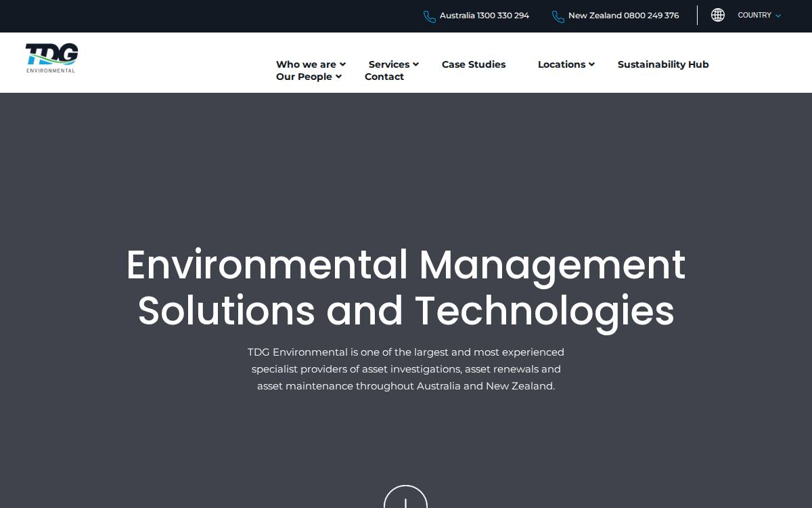Click the globe icon beside COUNTRY
The width and height of the screenshot is (812, 508).
(x=718, y=15)
